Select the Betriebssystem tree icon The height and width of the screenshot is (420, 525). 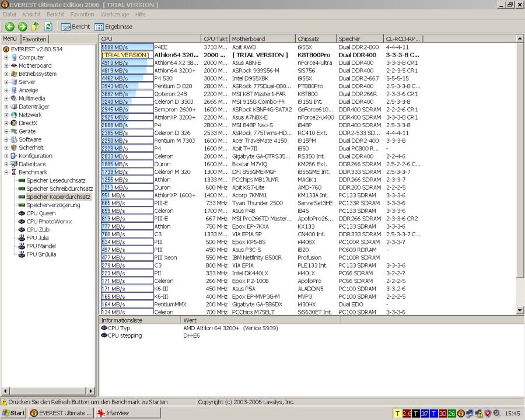point(14,73)
